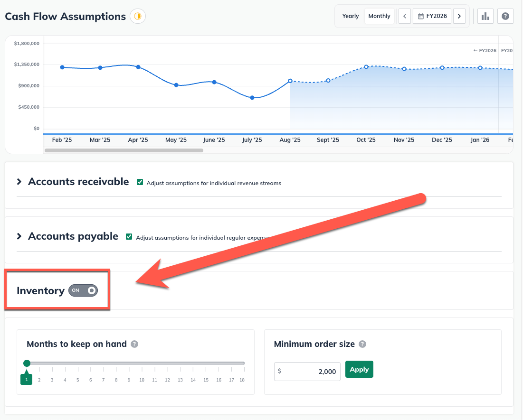Select the May '25 column header
This screenshot has width=523, height=420.
tap(176, 140)
